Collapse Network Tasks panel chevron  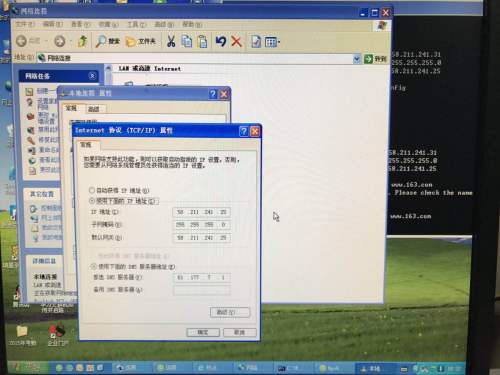92,76
